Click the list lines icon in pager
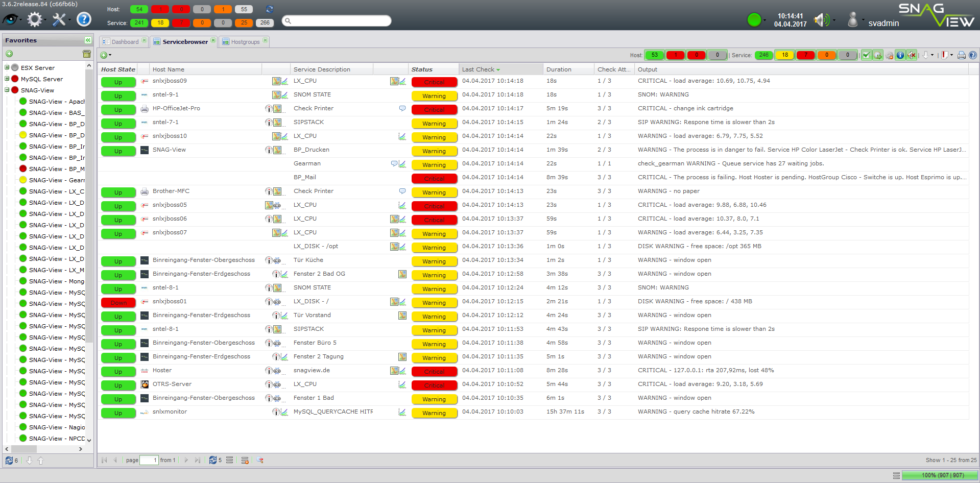The image size is (980, 483). tap(230, 460)
